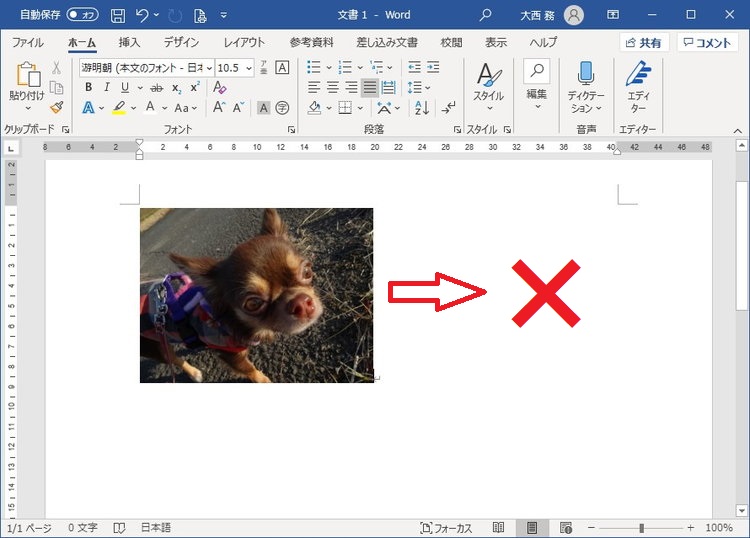Viewport: 750px width, 538px height.
Task: Open the コメント (Comments) button
Action: point(707,42)
